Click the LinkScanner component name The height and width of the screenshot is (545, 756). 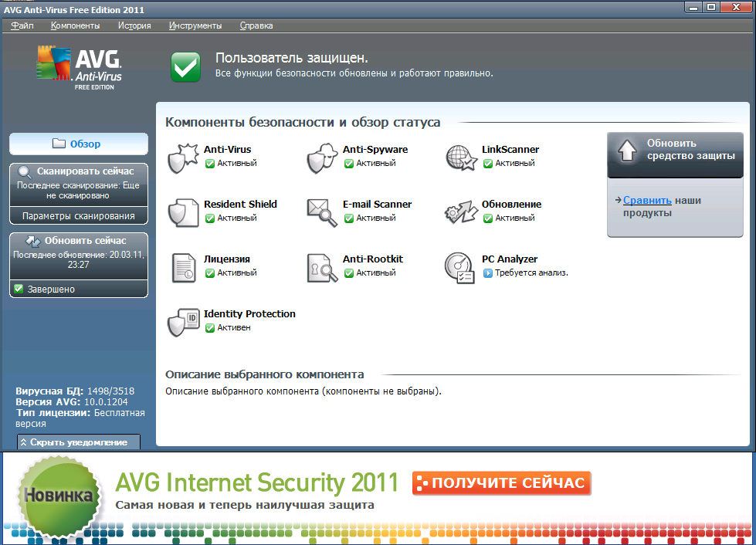click(x=510, y=150)
